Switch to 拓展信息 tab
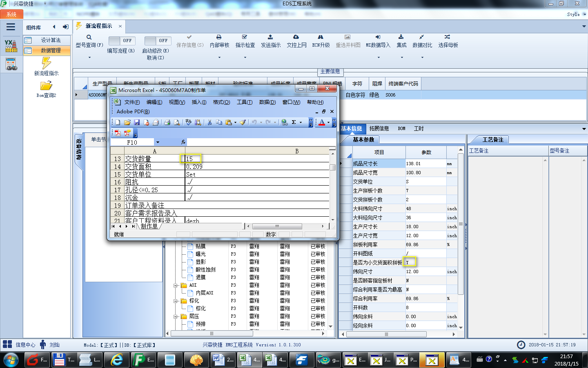 (x=379, y=128)
